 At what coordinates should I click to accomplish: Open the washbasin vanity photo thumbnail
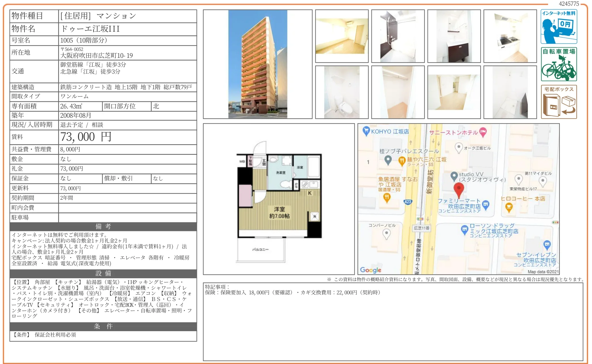(x=454, y=36)
